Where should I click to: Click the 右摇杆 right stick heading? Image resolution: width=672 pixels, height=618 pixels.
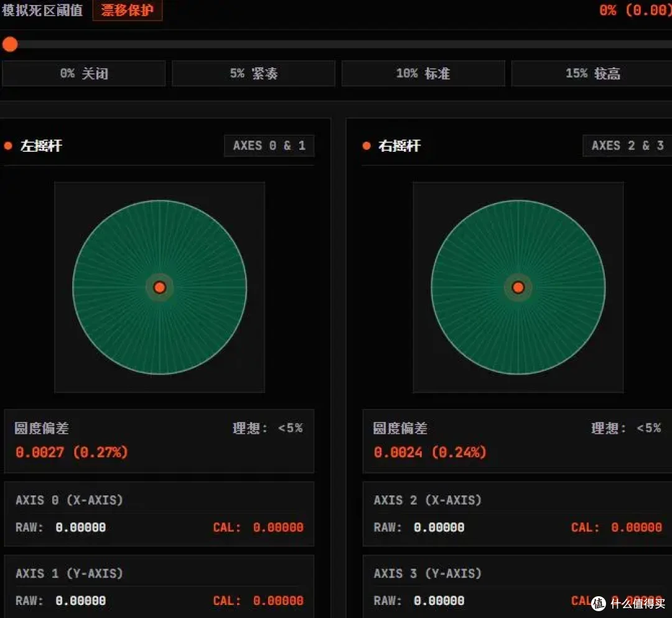(x=399, y=146)
